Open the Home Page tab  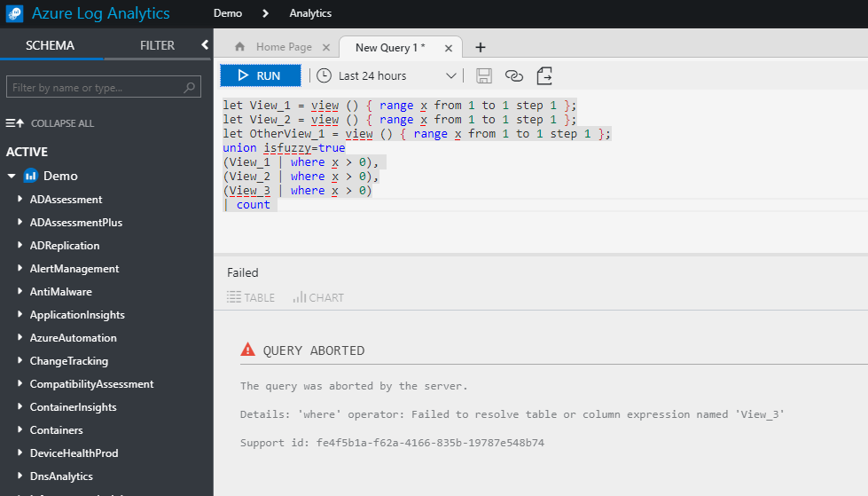pos(284,47)
